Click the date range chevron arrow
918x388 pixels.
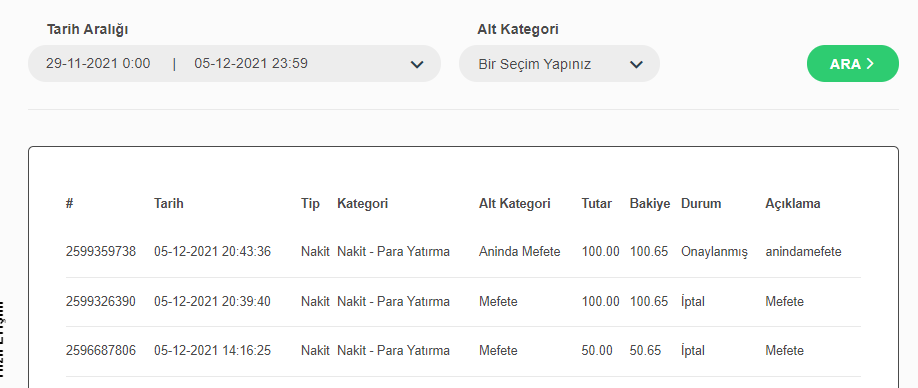coord(417,64)
